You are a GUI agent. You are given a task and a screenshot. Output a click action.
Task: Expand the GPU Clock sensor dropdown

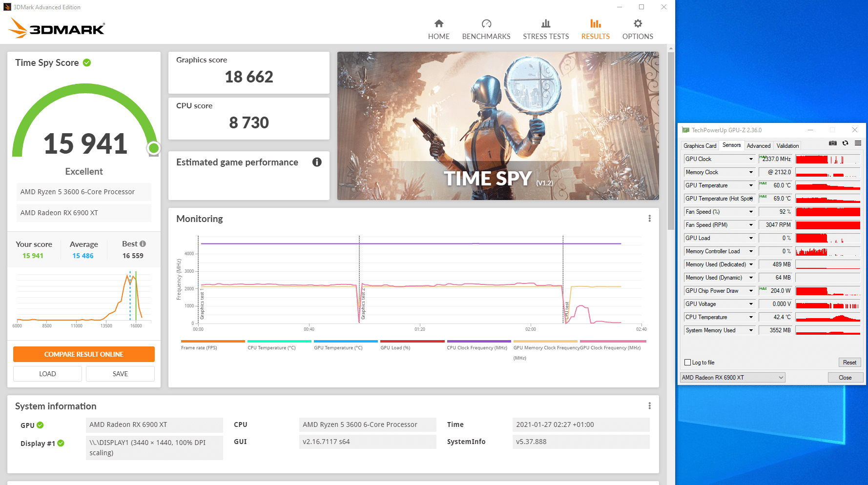pos(751,159)
